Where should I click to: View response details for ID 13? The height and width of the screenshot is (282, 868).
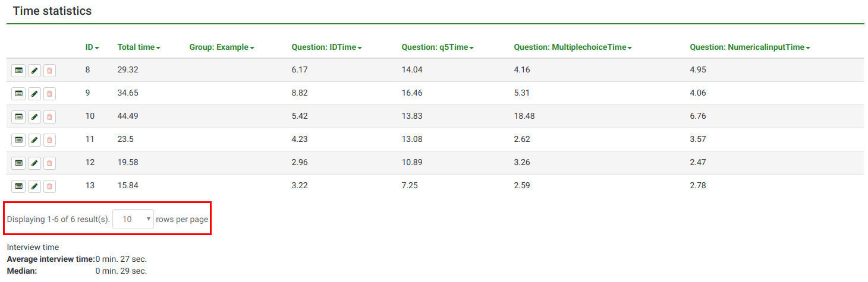(19, 186)
